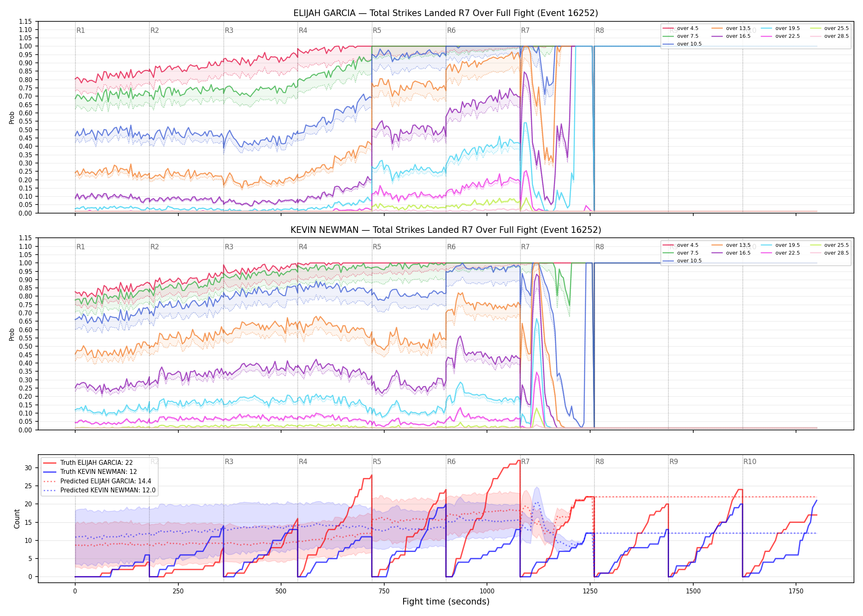Click the R9 round marker in bottom count chart
The height and width of the screenshot is (616, 863).
coord(674,462)
